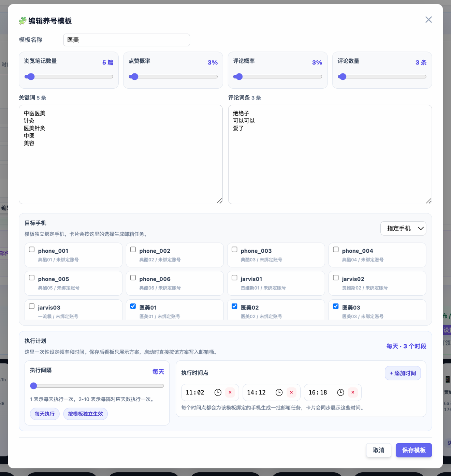Click into the 关键词 textarea
451x476 pixels.
tap(121, 154)
